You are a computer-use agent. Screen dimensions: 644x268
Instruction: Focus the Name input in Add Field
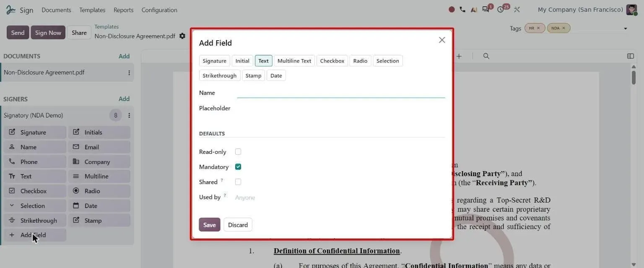tap(341, 93)
